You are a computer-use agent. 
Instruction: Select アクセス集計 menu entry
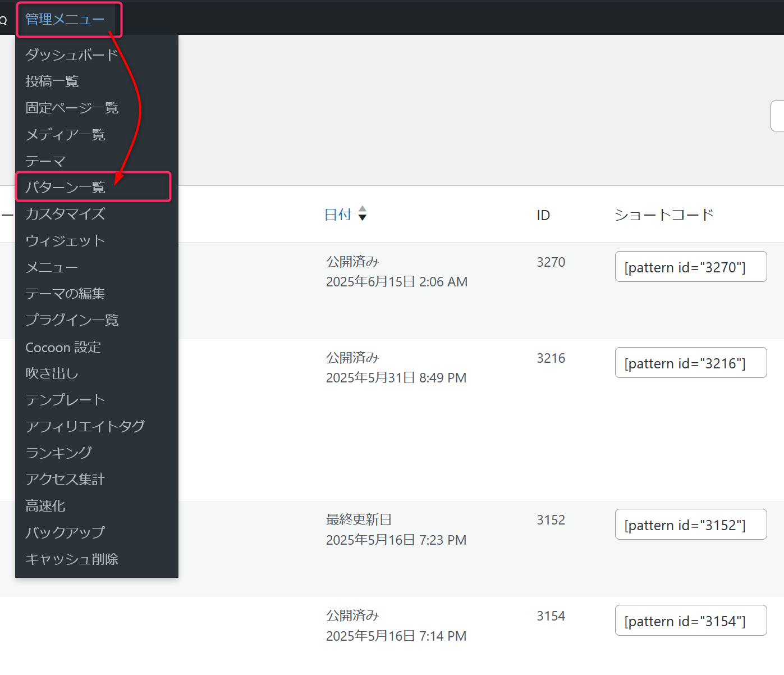click(x=65, y=480)
